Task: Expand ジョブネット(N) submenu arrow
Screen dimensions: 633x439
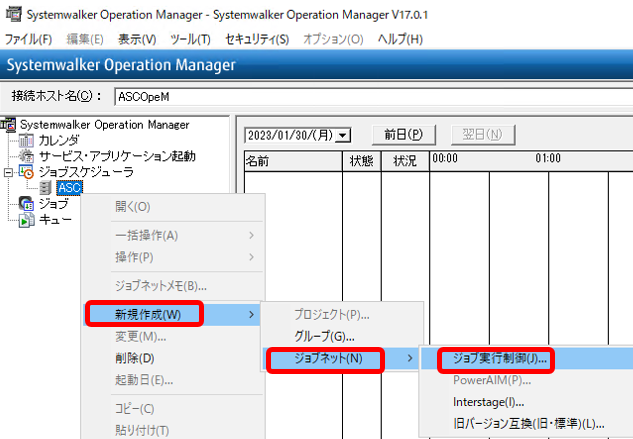Action: pos(410,358)
